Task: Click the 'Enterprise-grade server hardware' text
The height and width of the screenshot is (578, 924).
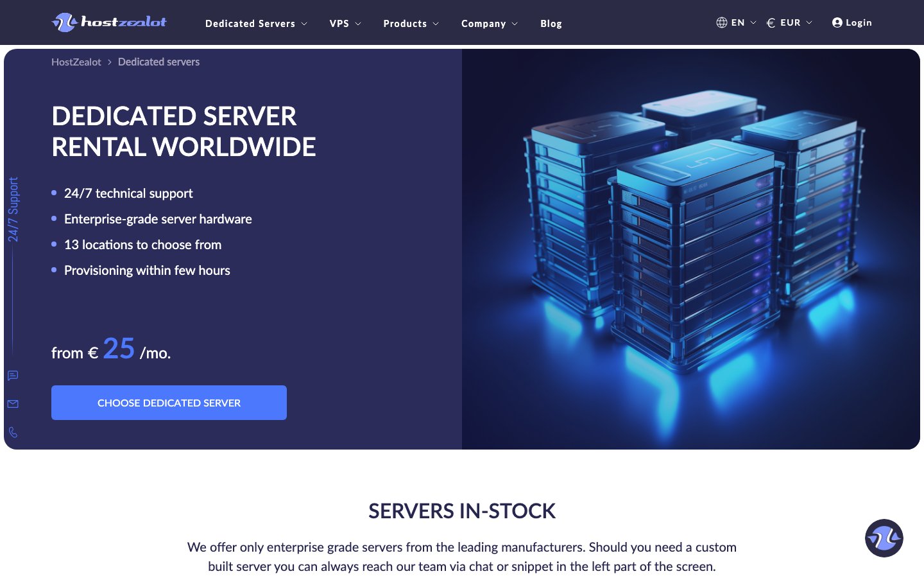Action: click(158, 219)
